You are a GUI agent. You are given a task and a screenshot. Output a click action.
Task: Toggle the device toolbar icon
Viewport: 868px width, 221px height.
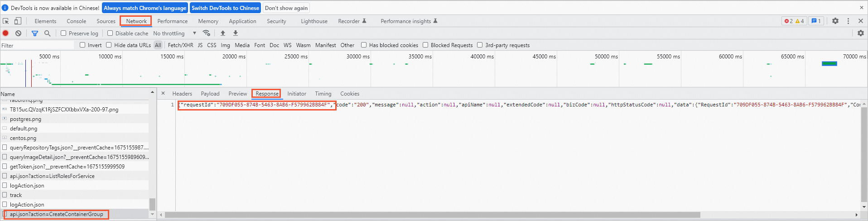tap(18, 21)
